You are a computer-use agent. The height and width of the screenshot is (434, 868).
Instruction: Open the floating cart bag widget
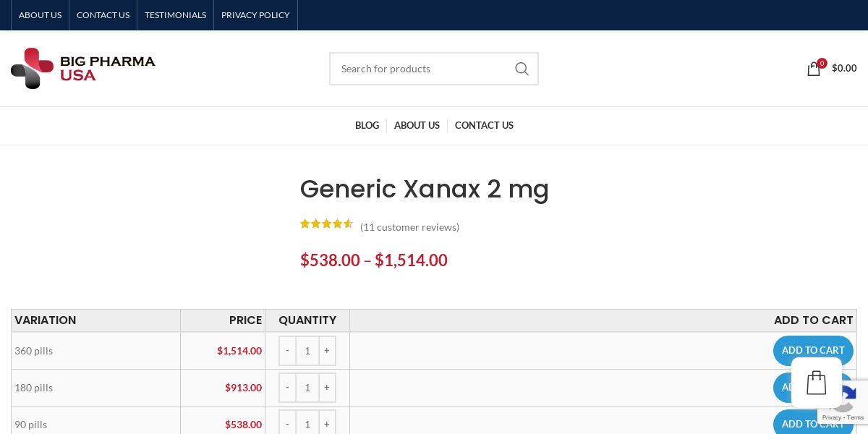tap(816, 383)
